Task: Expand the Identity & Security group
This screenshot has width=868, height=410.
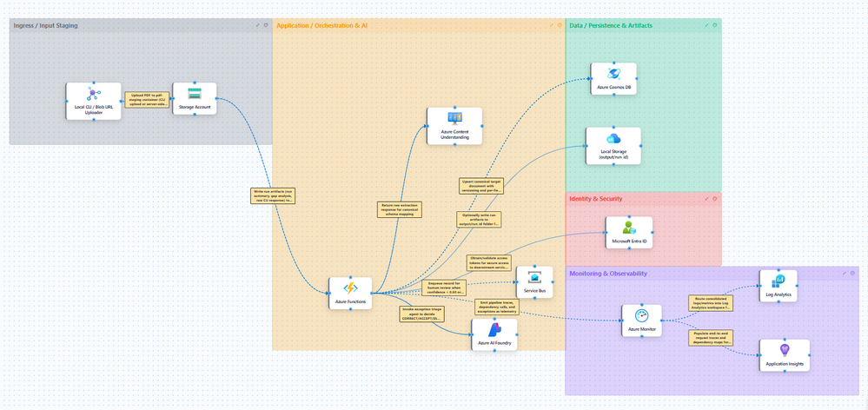Action: tap(707, 198)
